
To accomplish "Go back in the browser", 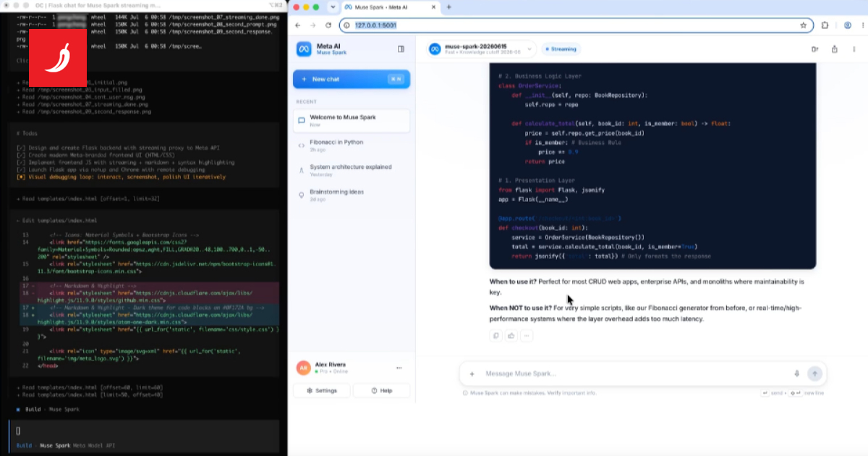I will pyautogui.click(x=298, y=25).
